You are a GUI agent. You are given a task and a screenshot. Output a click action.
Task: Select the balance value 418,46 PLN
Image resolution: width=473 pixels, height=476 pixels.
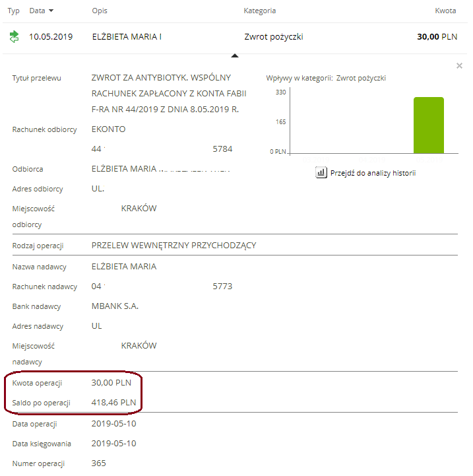[x=113, y=402]
